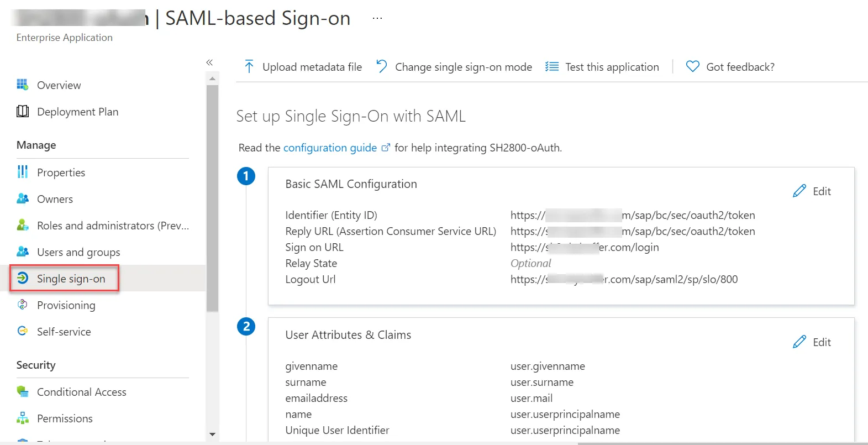
Task: Edit the User Attributes & Claims section
Action: 812,342
